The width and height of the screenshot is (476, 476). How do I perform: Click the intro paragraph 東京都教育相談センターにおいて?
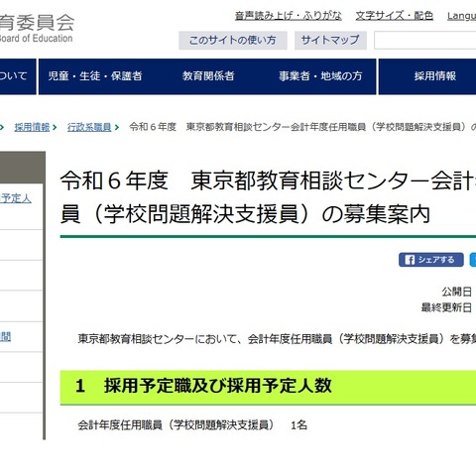point(277,339)
